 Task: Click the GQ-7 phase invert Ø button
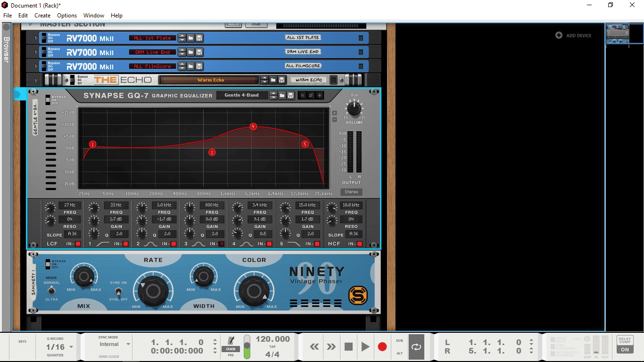pyautogui.click(x=311, y=95)
